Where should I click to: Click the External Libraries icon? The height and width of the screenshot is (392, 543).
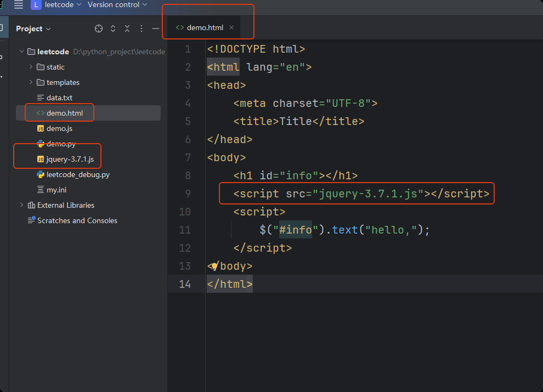[x=31, y=205]
